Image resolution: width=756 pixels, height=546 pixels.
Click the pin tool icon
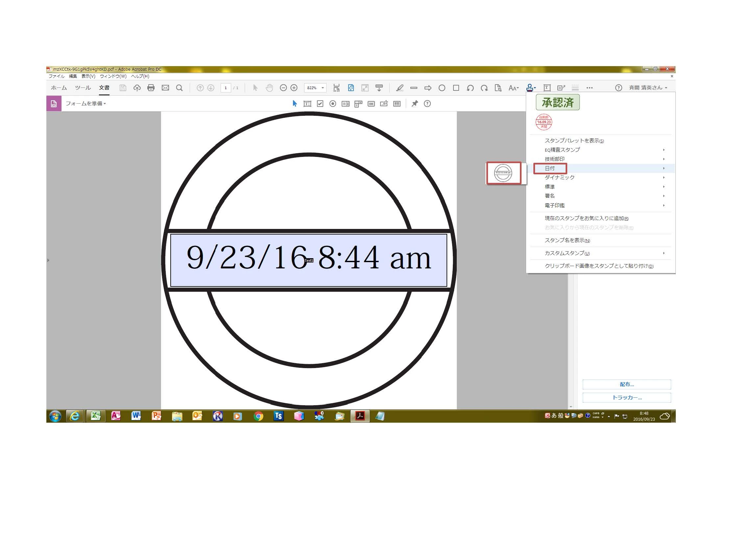[x=415, y=104]
